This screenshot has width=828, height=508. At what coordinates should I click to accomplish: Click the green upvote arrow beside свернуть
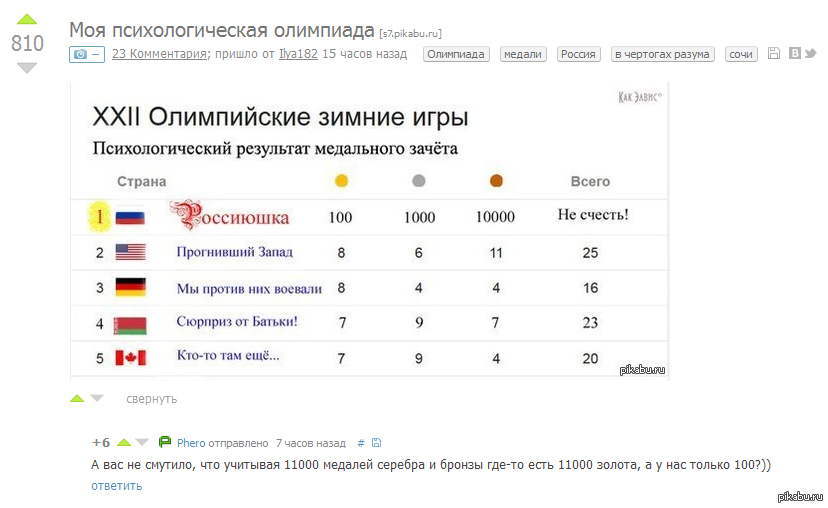[77, 398]
